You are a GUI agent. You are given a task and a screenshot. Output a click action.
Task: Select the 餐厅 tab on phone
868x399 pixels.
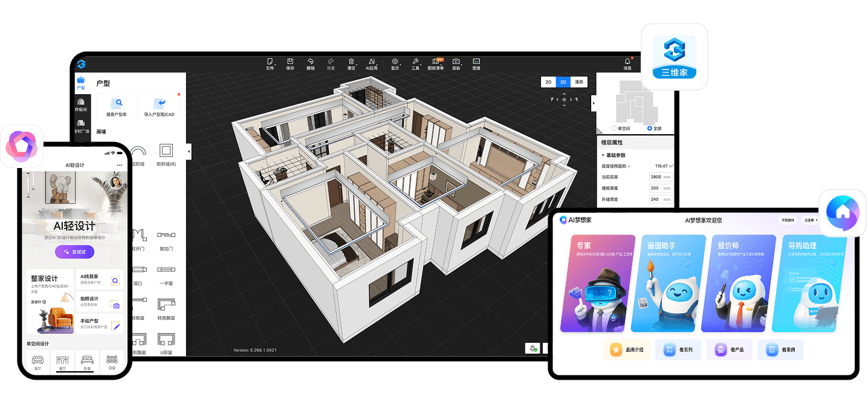click(x=62, y=362)
